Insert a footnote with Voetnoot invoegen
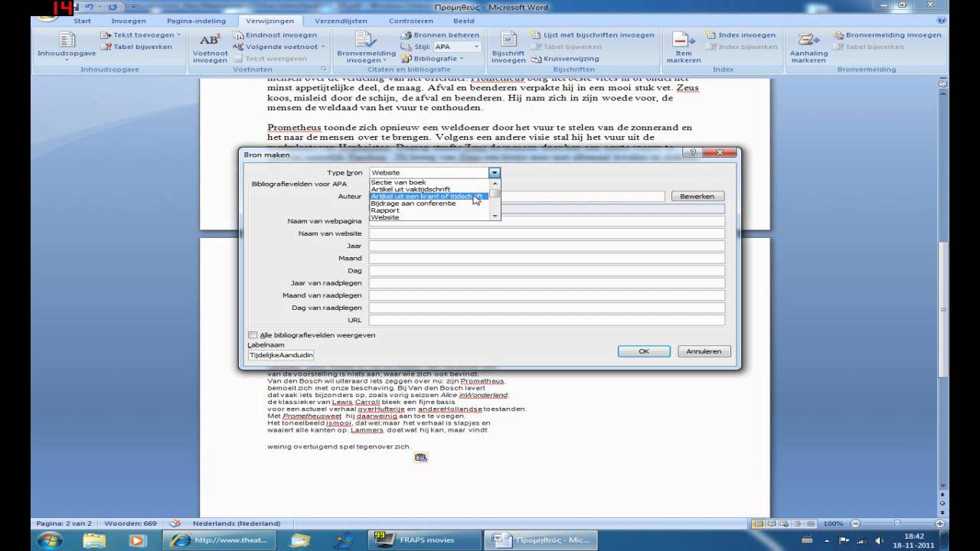This screenshot has width=980, height=551. 210,47
